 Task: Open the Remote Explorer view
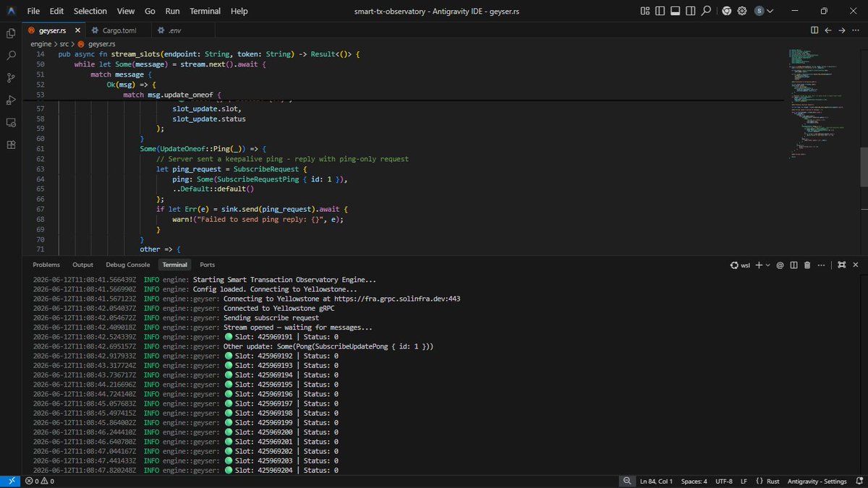tap(11, 122)
